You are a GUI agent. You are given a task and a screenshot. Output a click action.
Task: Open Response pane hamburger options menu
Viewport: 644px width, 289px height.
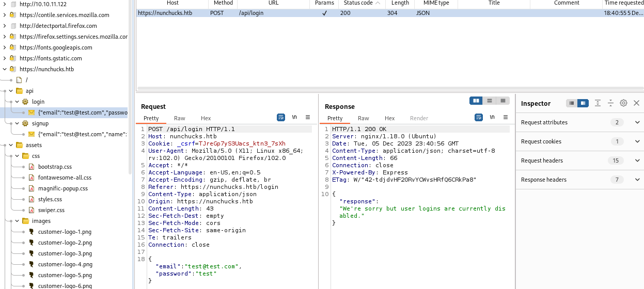point(505,117)
